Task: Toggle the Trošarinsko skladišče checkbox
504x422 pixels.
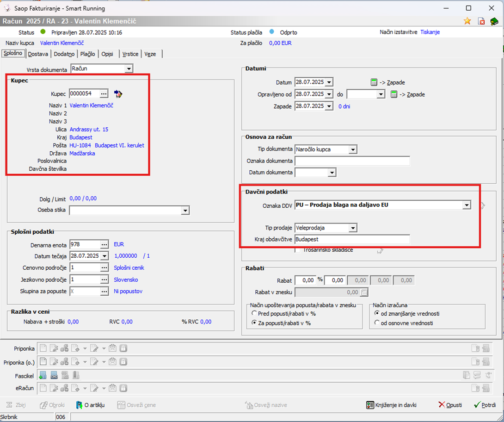Action: pyautogui.click(x=298, y=250)
